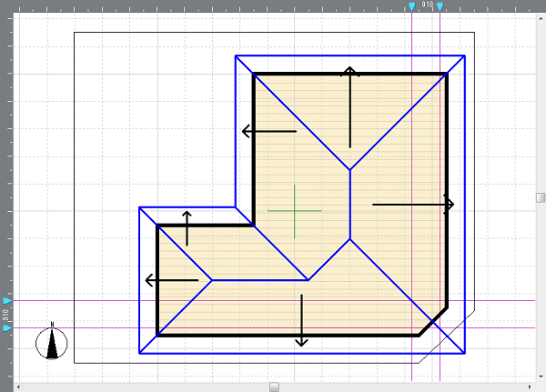Select the left arrow in lower-left roof wing

(x=171, y=280)
